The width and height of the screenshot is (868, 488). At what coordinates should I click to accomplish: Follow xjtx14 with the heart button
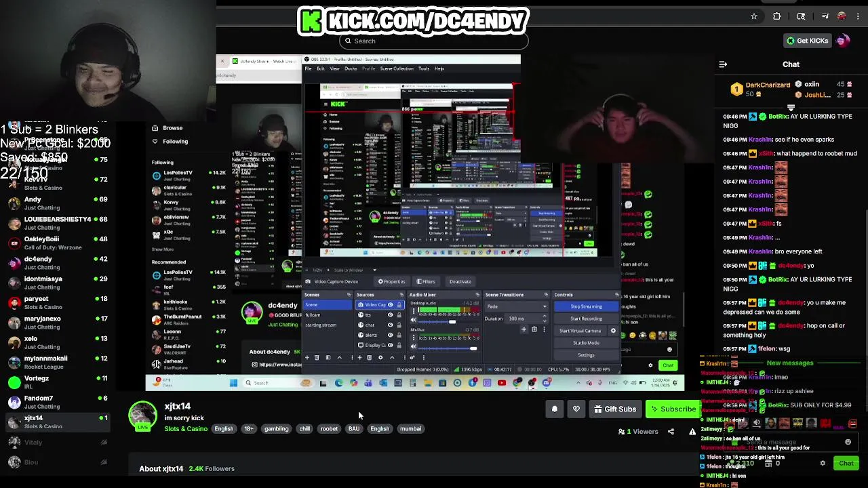pyautogui.click(x=576, y=409)
